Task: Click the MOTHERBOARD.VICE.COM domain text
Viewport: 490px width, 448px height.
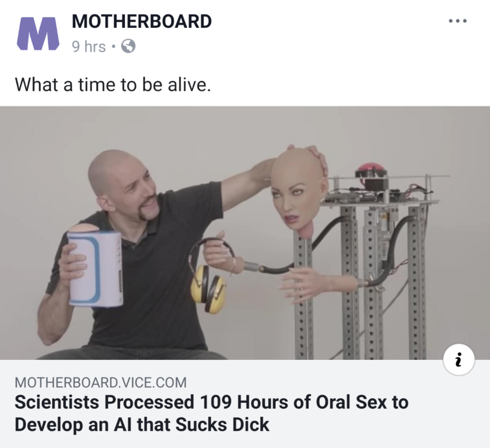Action: [x=101, y=382]
